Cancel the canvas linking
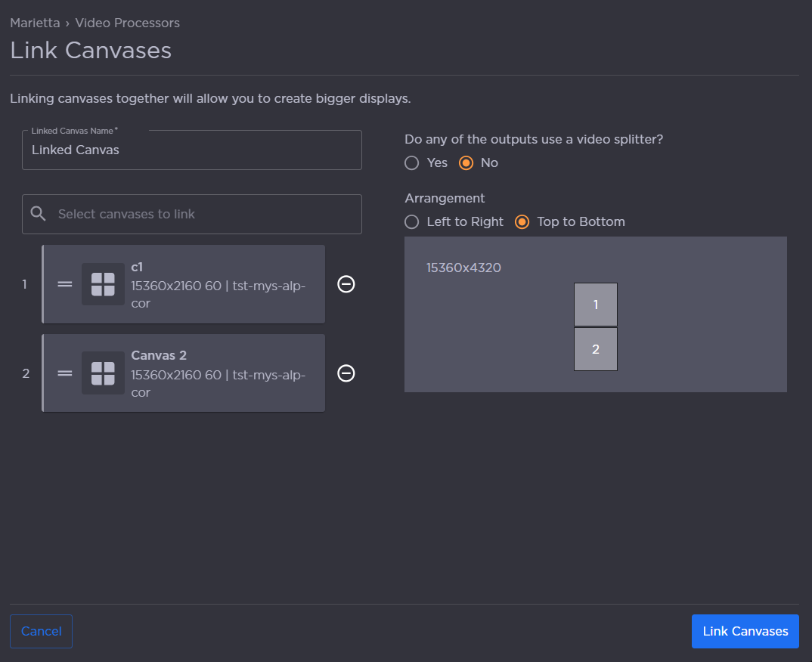The height and width of the screenshot is (662, 812). tap(41, 631)
